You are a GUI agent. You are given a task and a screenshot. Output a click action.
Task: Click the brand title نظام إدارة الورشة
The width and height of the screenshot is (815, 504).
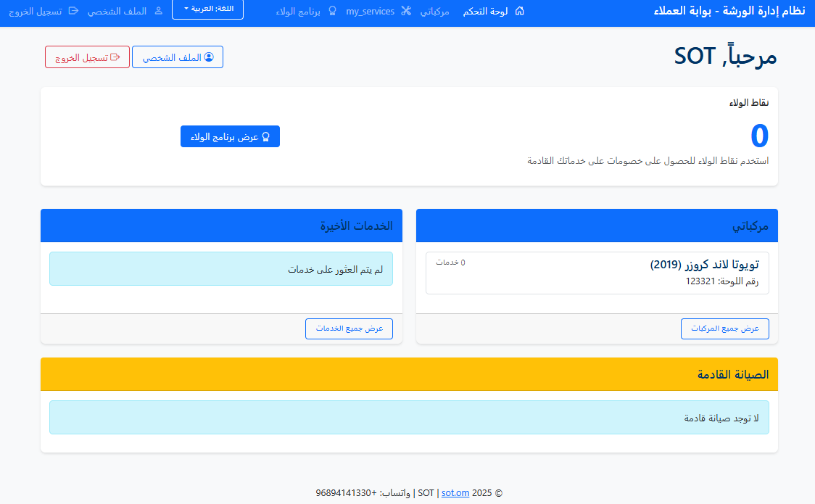pos(729,10)
